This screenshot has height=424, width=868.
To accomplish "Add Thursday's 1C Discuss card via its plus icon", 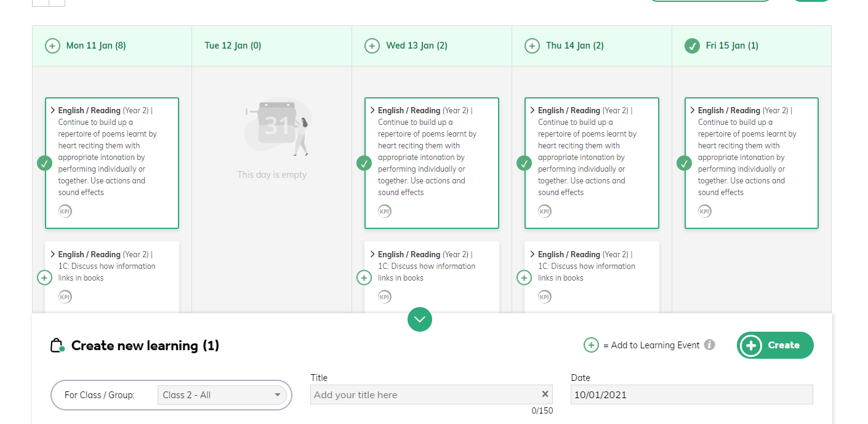I will point(524,278).
